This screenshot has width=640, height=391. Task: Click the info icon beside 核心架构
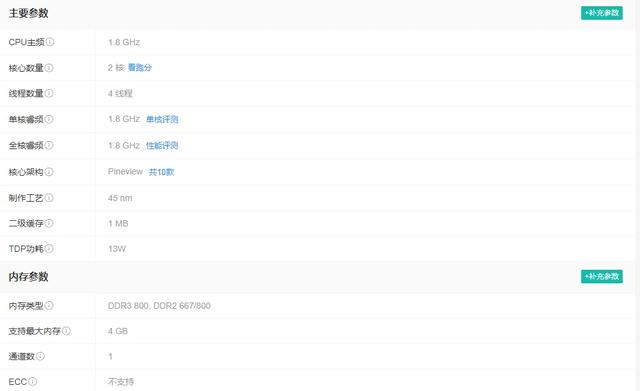[49, 172]
